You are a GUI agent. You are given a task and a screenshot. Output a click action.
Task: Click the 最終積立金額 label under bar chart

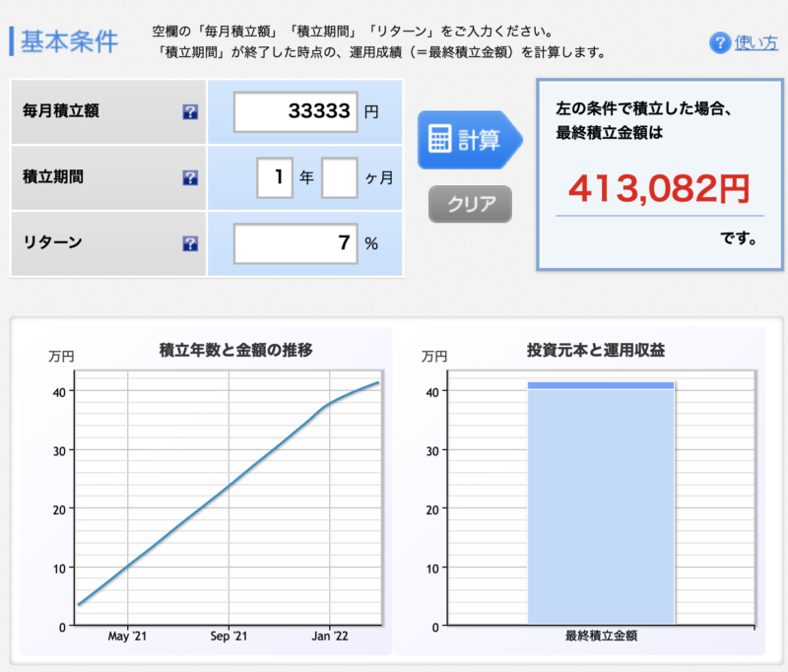coord(601,637)
